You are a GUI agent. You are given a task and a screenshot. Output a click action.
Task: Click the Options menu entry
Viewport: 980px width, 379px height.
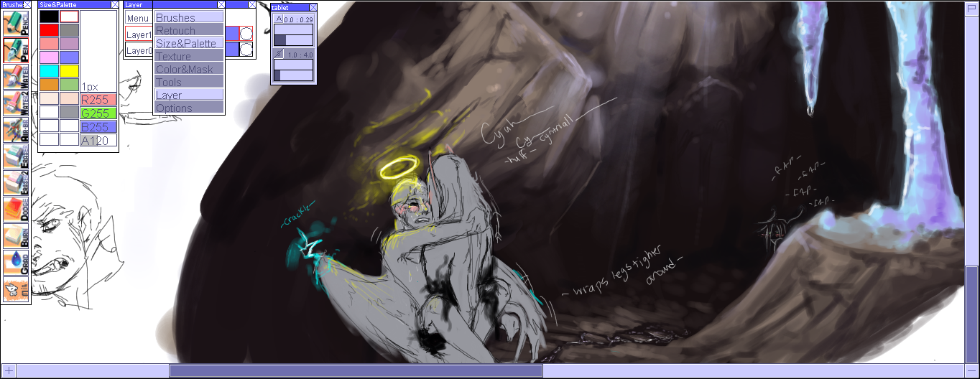(x=189, y=108)
